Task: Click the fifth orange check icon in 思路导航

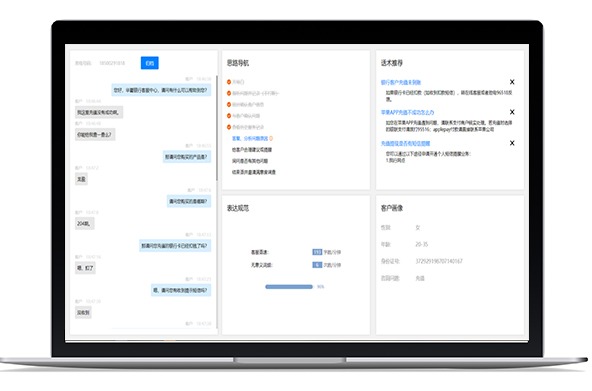Action: click(x=229, y=127)
